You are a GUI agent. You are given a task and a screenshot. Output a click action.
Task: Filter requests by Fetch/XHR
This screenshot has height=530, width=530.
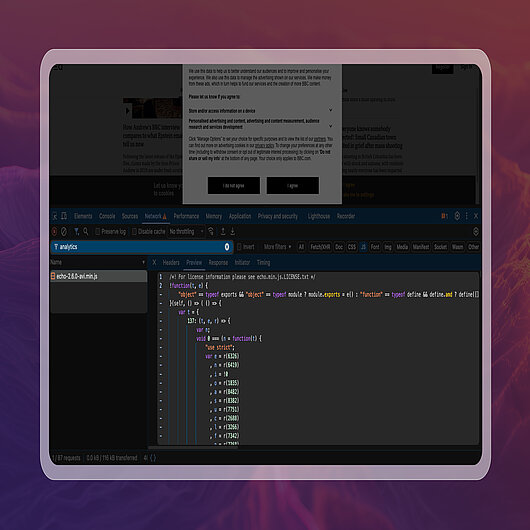(320, 247)
